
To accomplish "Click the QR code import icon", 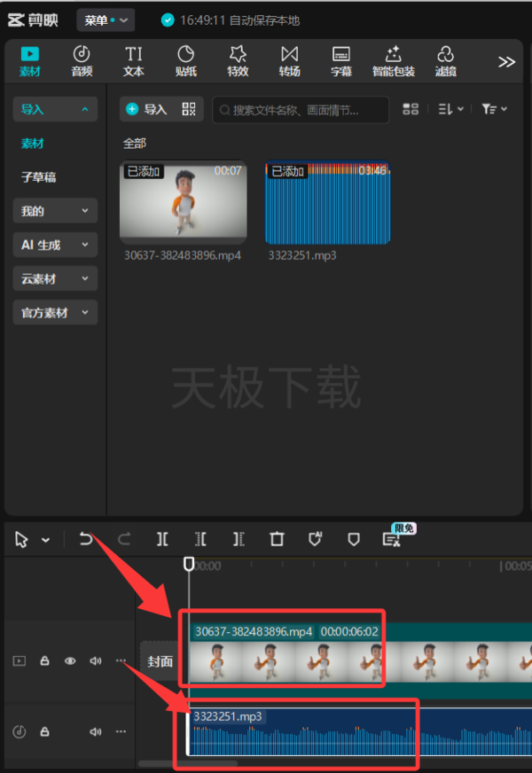I will point(189,109).
